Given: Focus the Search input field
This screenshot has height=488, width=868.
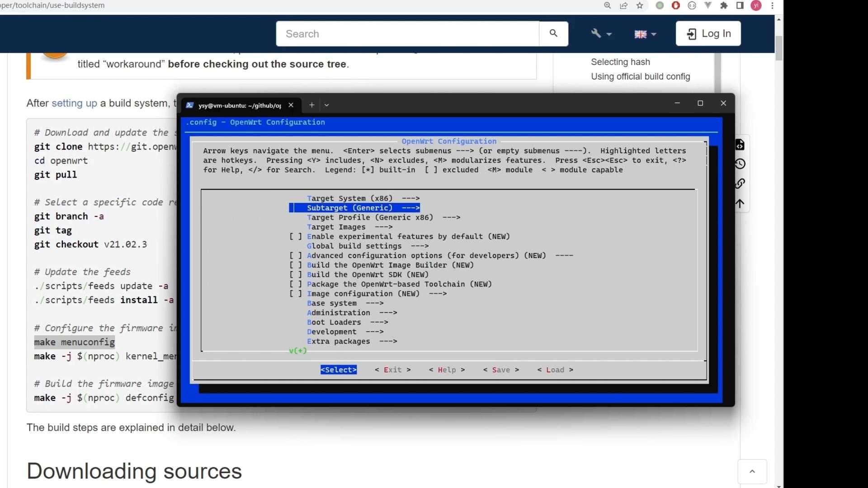Looking at the screenshot, I should click(x=407, y=34).
